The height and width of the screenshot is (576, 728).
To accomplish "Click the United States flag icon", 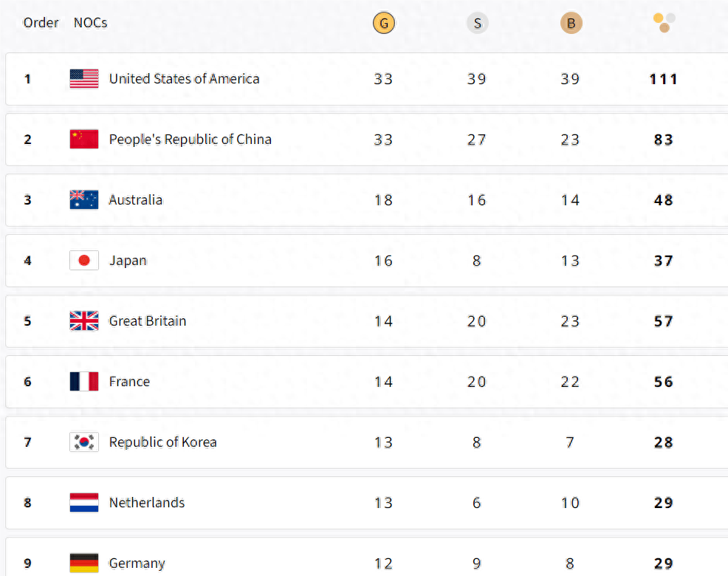I will pos(84,79).
